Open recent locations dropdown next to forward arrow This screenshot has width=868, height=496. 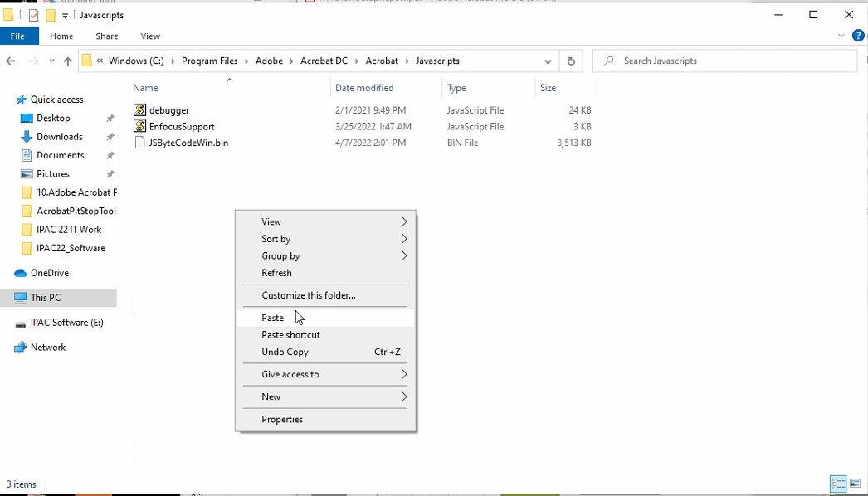[x=52, y=61]
